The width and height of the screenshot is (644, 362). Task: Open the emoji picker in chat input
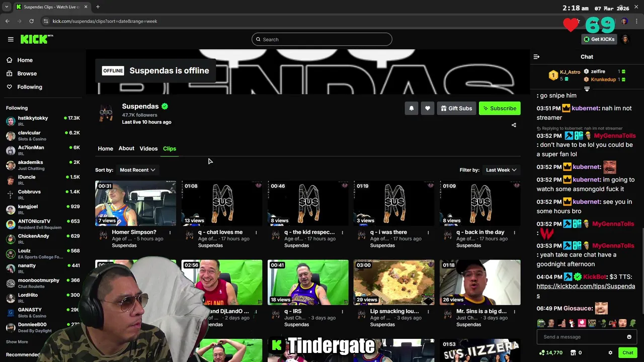(x=629, y=337)
